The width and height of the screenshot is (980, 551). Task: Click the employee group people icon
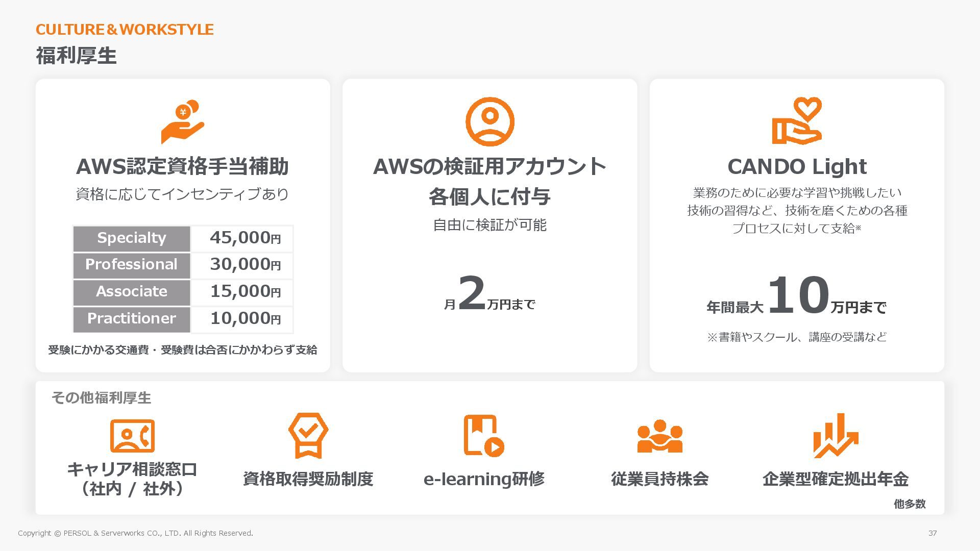(x=659, y=436)
